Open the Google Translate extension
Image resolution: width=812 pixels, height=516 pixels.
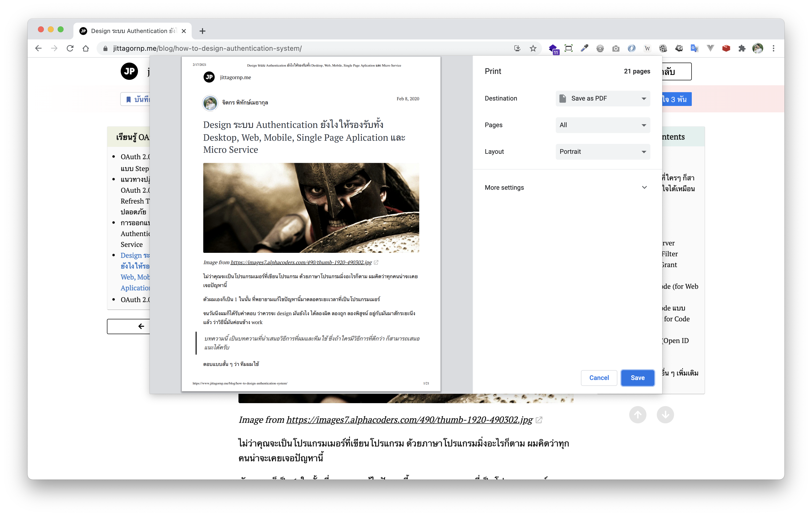[694, 48]
